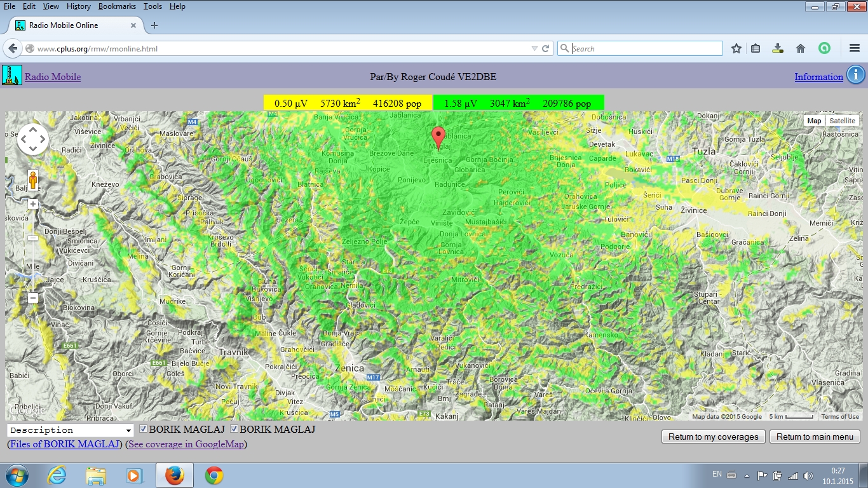Open the Files of BORIK MAGLAJ link
868x488 pixels.
click(x=65, y=444)
